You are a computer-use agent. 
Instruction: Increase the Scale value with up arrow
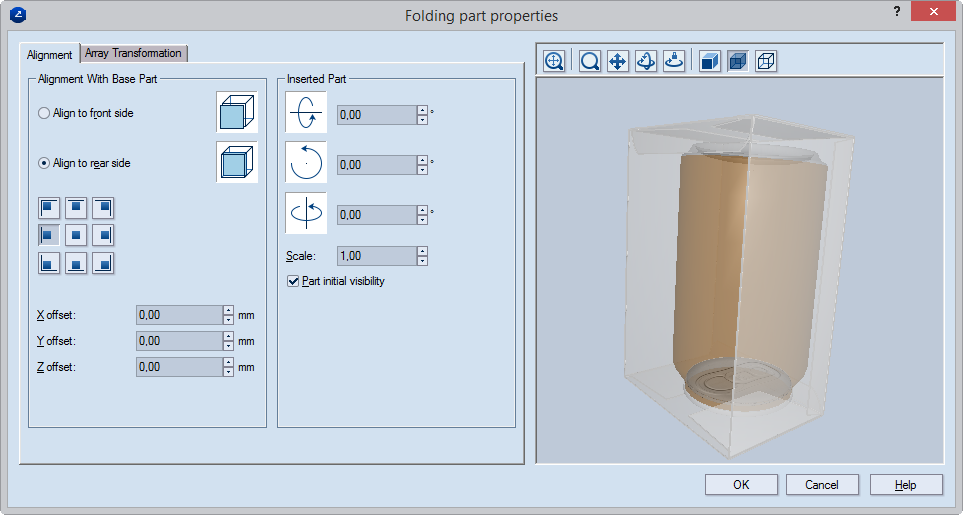(422, 251)
